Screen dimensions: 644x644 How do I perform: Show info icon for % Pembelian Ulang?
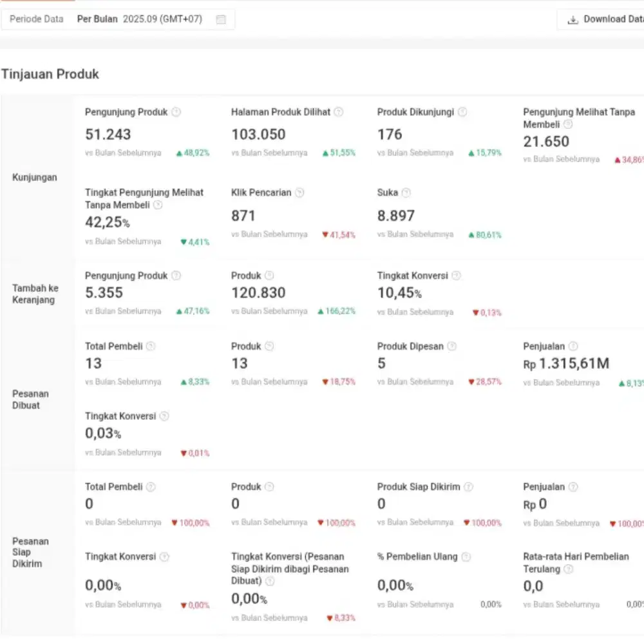click(466, 557)
